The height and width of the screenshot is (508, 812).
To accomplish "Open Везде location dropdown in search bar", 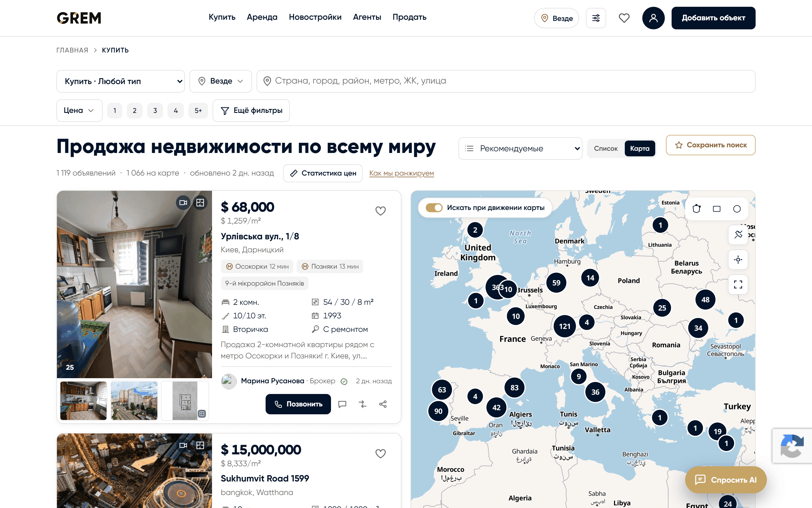I will [220, 81].
